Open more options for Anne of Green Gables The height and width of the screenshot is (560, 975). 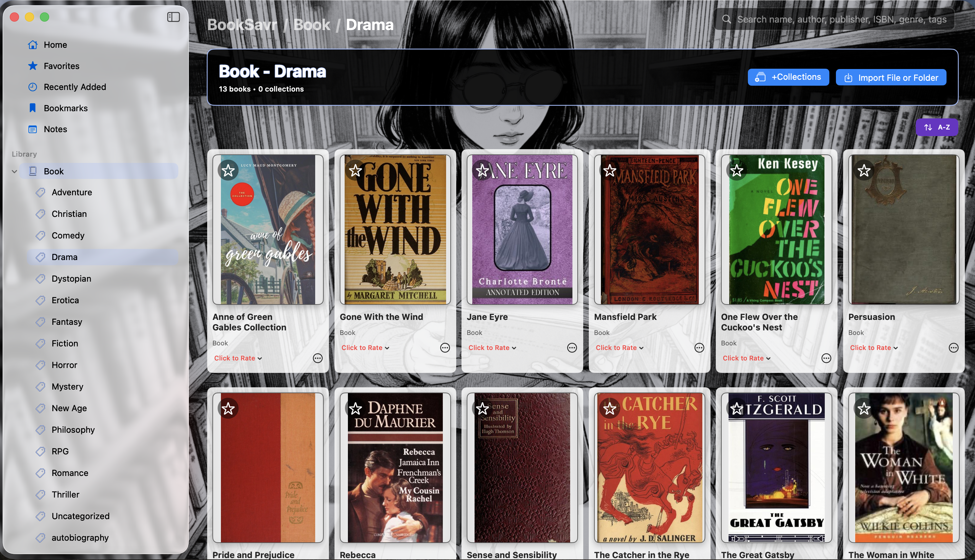click(x=318, y=358)
